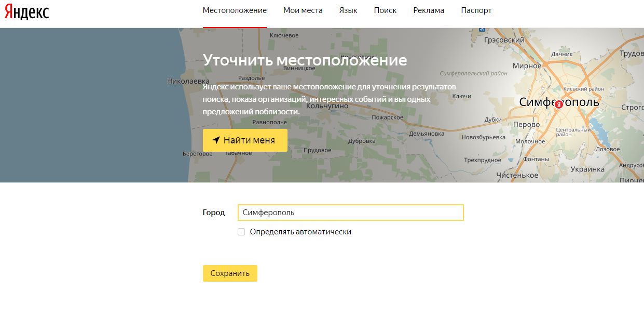Click the Молочное label on the map
644x330 pixels.
click(x=530, y=141)
